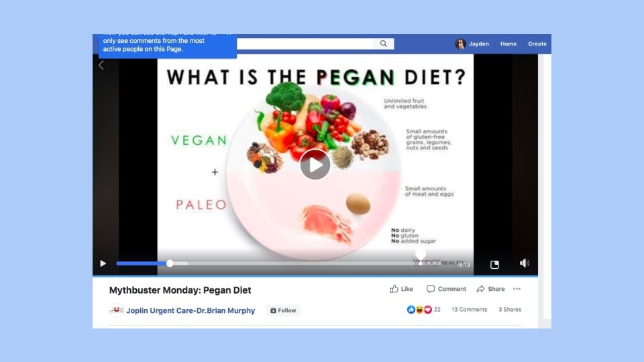Click the small play icon in the video controls

point(103,263)
